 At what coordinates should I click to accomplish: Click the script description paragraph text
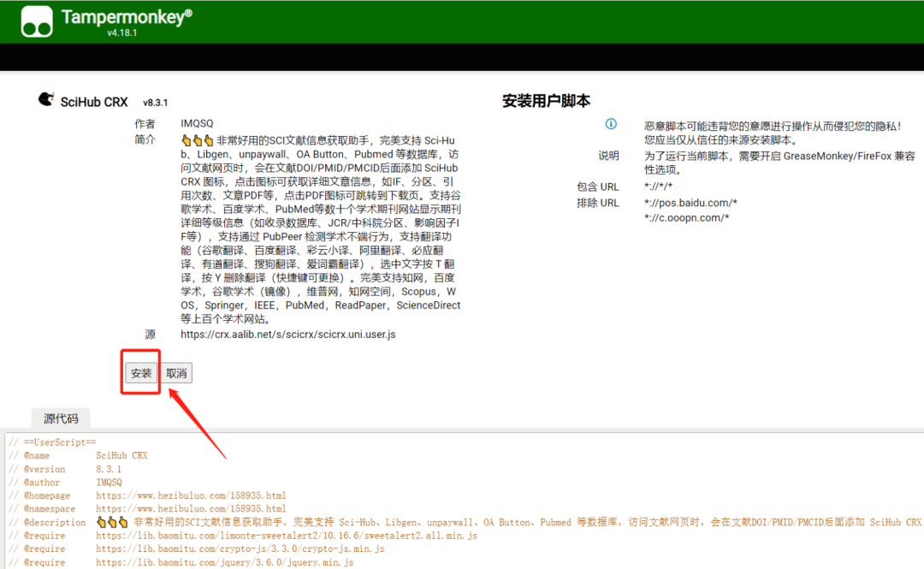[x=321, y=229]
